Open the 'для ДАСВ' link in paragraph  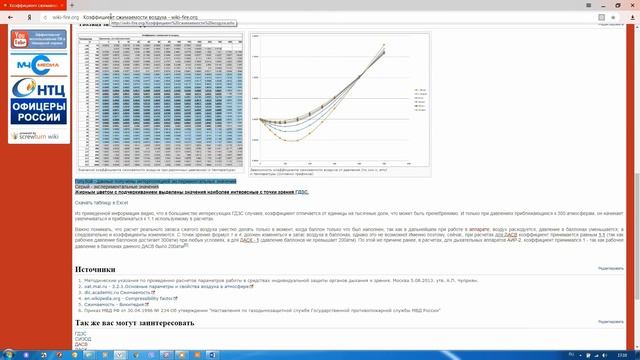point(506,235)
